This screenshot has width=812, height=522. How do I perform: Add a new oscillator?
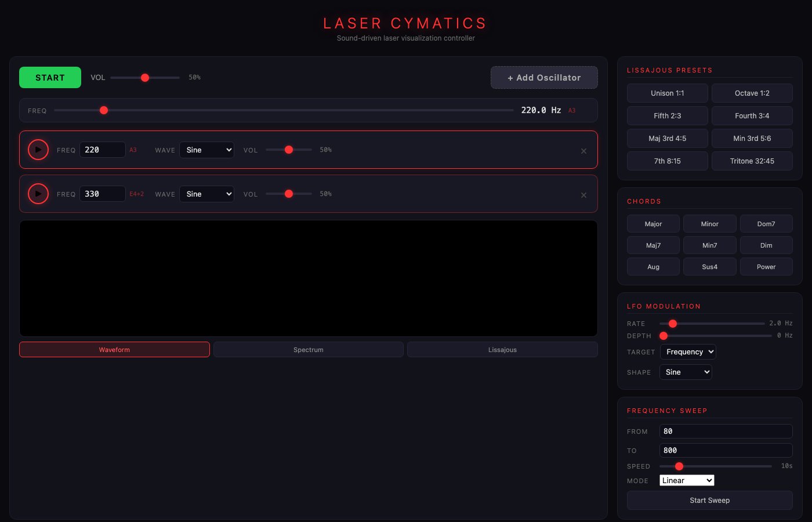[544, 78]
